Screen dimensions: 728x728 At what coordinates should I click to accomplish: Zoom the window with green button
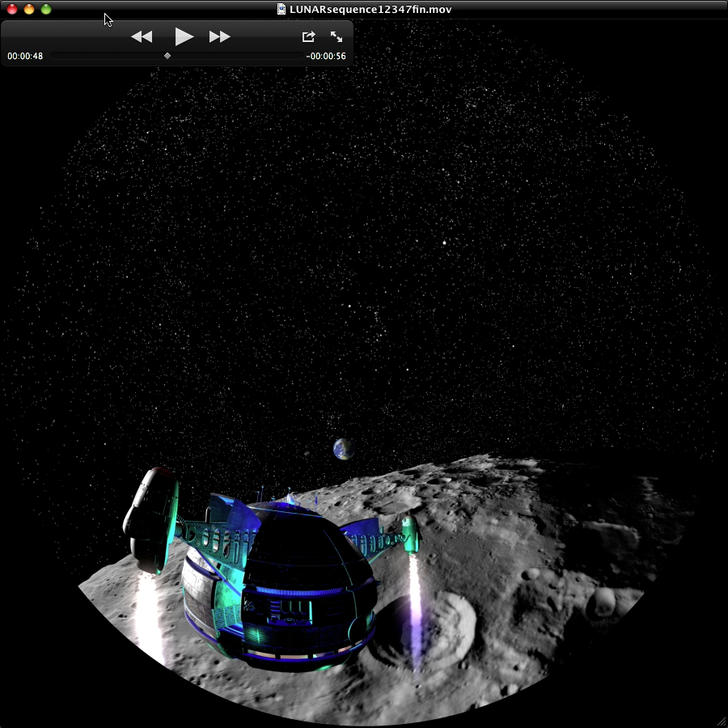pyautogui.click(x=46, y=9)
